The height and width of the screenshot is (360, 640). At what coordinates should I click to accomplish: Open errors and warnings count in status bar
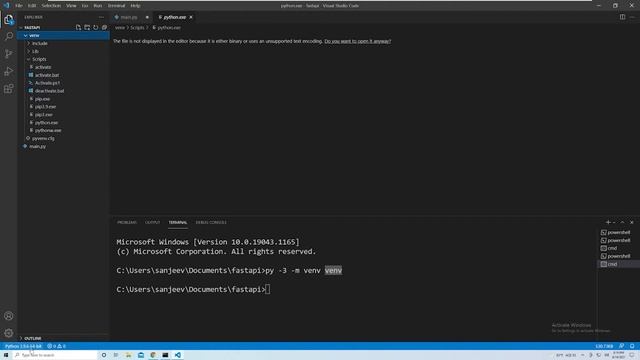pyautogui.click(x=56, y=346)
